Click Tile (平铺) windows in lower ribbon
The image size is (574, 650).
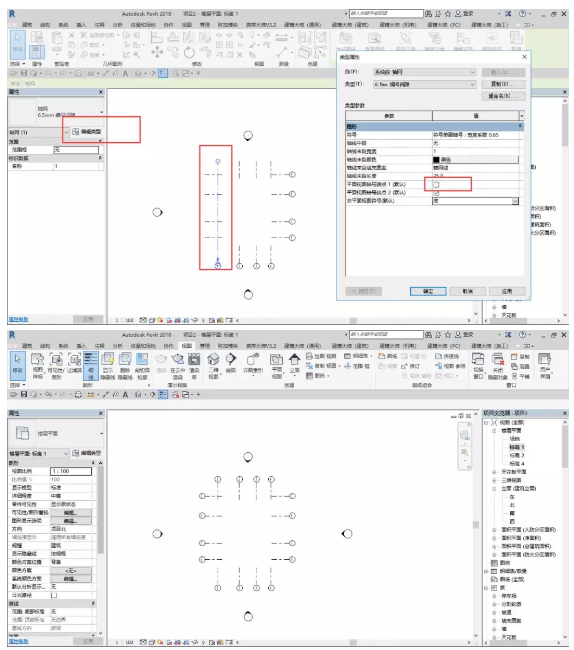click(521, 376)
